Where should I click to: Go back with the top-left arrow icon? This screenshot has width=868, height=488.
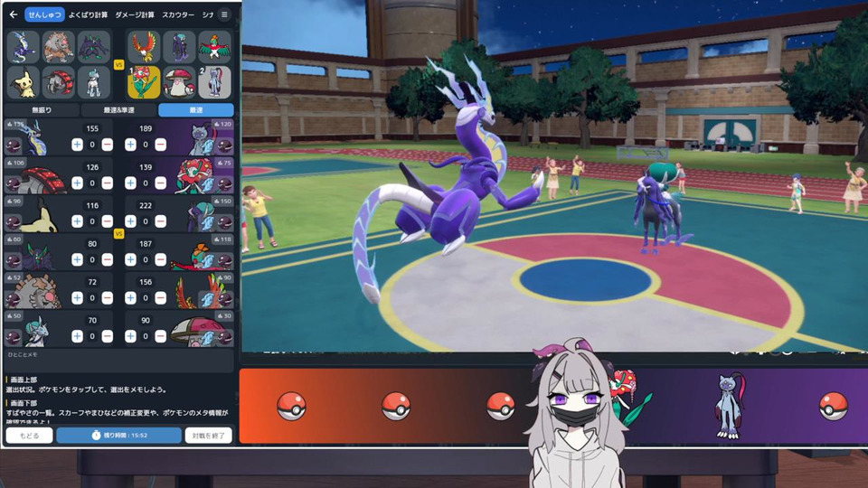click(x=14, y=15)
